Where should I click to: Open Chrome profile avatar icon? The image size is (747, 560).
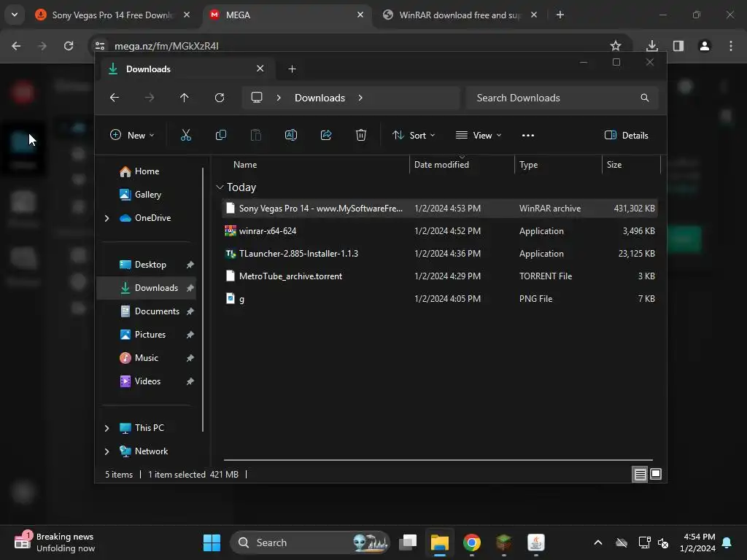tap(705, 46)
